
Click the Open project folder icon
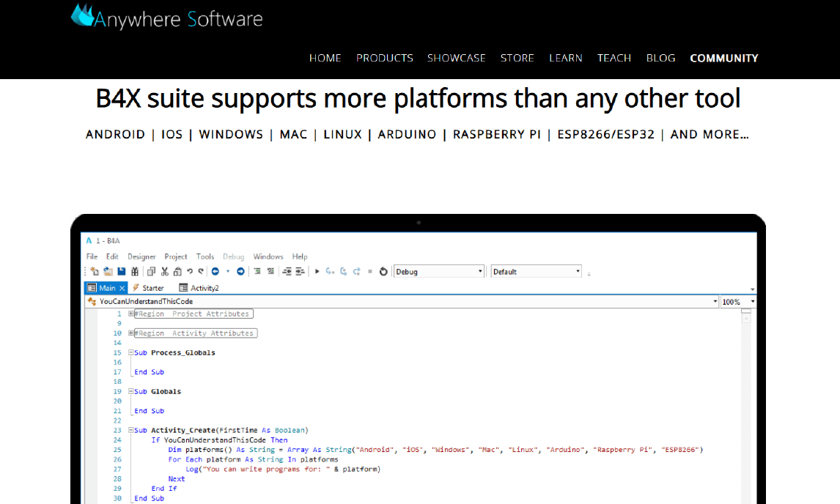pos(108,272)
